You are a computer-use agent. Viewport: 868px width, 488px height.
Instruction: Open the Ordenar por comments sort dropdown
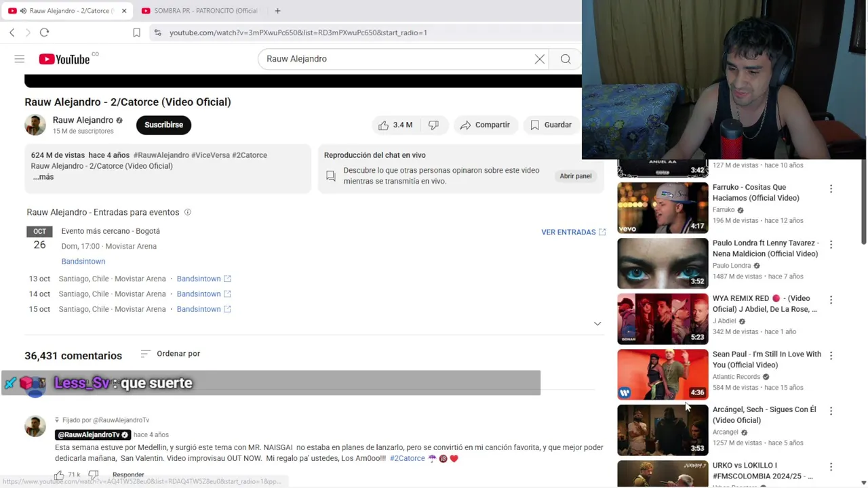[x=170, y=354]
